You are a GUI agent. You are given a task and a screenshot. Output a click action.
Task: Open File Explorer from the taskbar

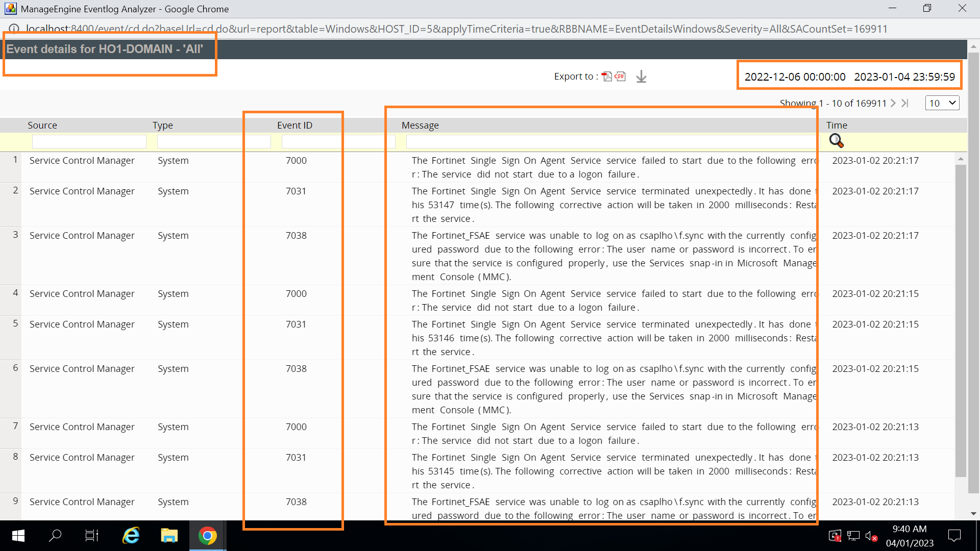tap(169, 536)
